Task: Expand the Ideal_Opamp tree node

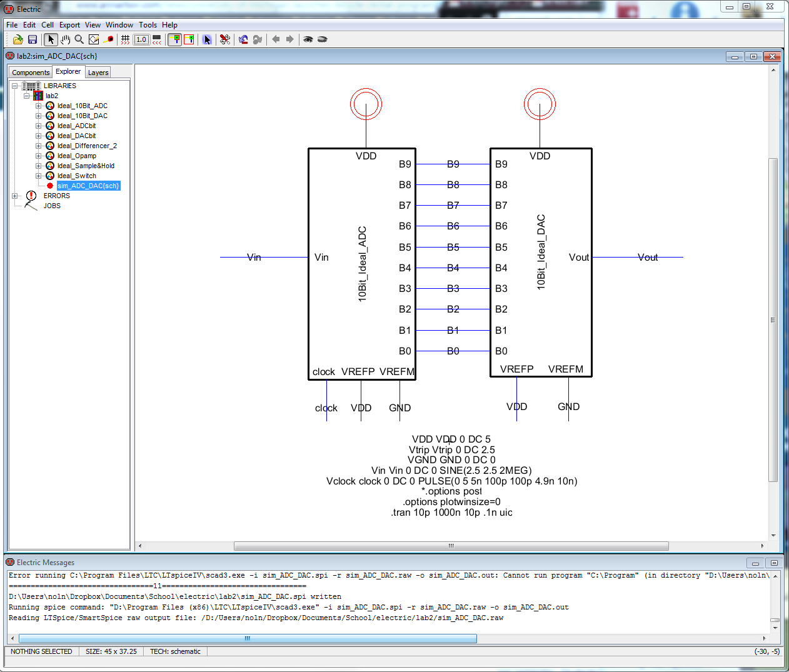Action: click(x=39, y=156)
